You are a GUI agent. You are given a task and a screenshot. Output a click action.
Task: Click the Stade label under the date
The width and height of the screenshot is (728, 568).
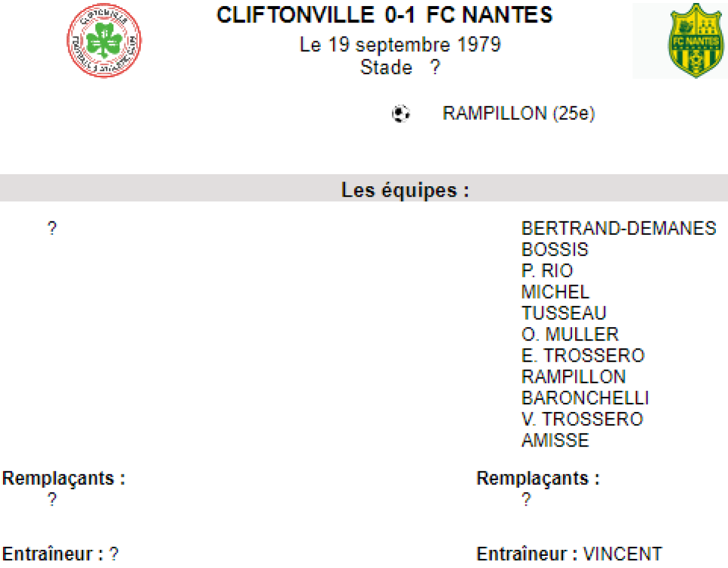coord(386,67)
